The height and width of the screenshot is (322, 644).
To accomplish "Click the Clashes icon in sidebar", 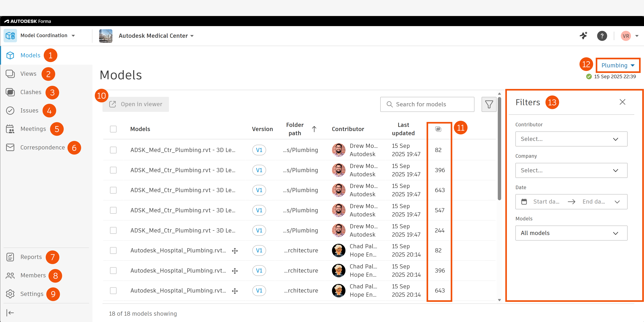I will click(10, 92).
